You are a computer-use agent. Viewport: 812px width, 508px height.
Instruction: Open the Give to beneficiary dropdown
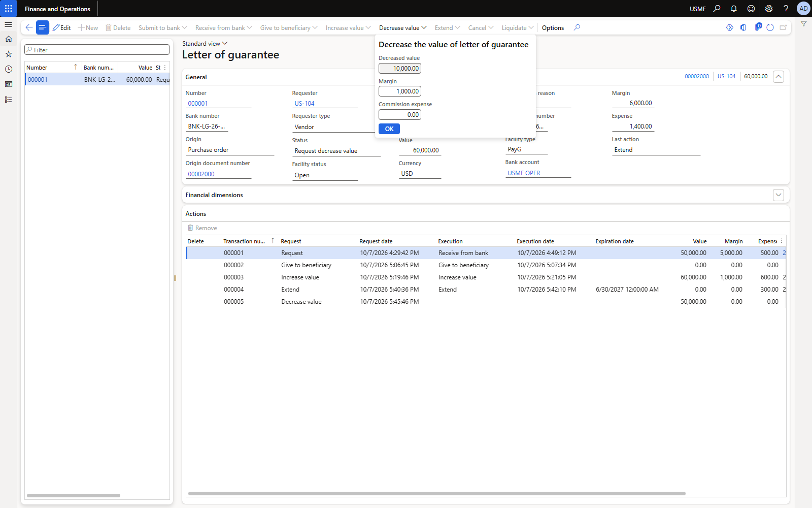tap(289, 28)
